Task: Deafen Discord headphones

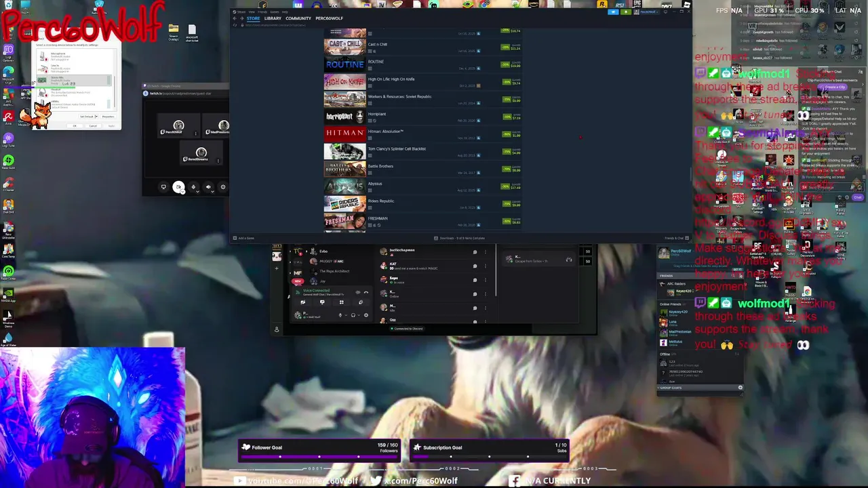Action: coord(353,315)
